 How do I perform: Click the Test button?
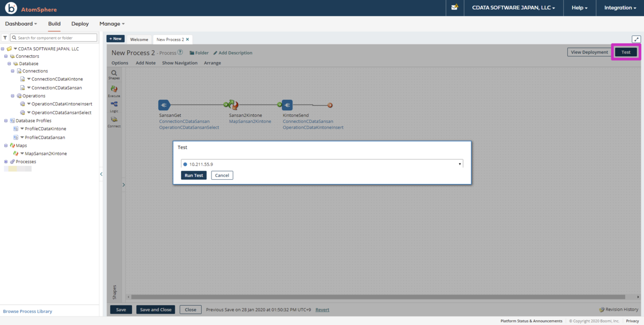coord(626,52)
